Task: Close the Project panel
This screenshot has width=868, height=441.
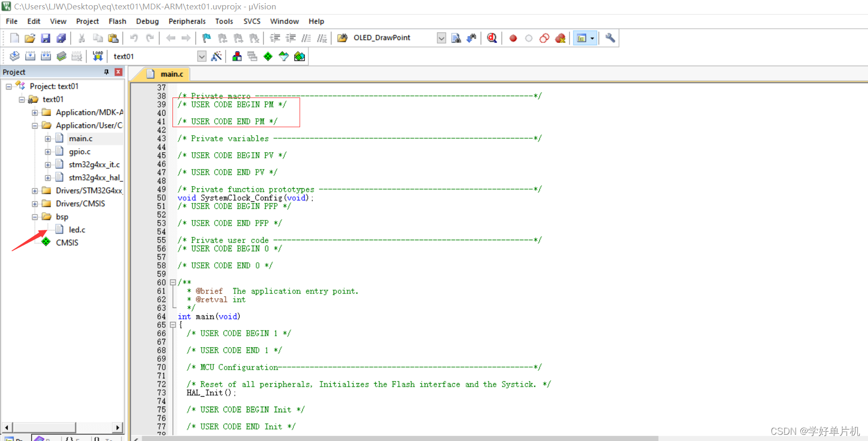Action: coord(118,72)
